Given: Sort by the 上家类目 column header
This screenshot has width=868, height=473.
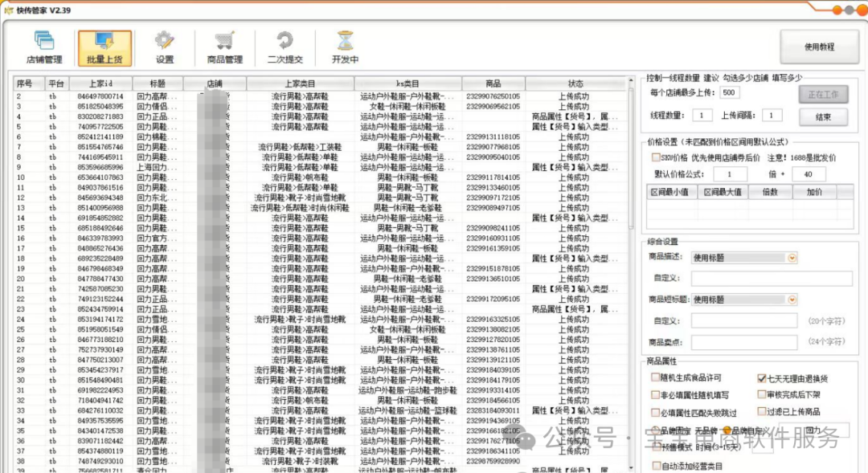Looking at the screenshot, I should point(300,84).
